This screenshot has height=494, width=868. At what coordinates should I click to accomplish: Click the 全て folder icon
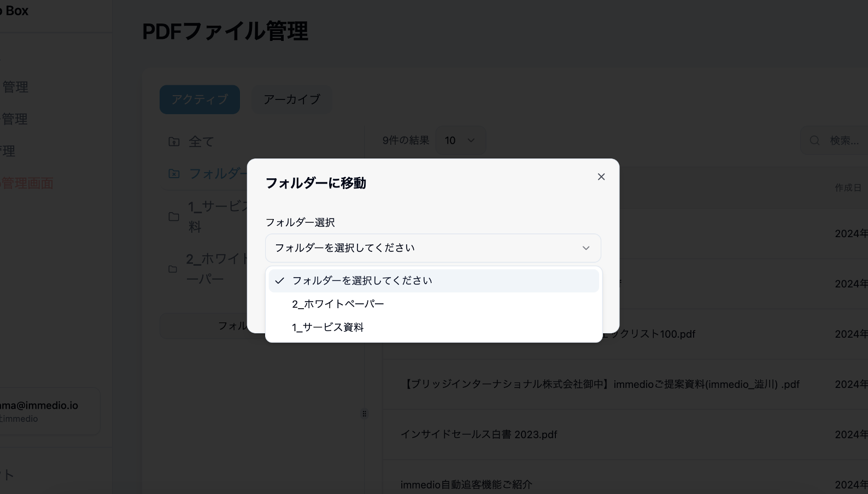174,142
